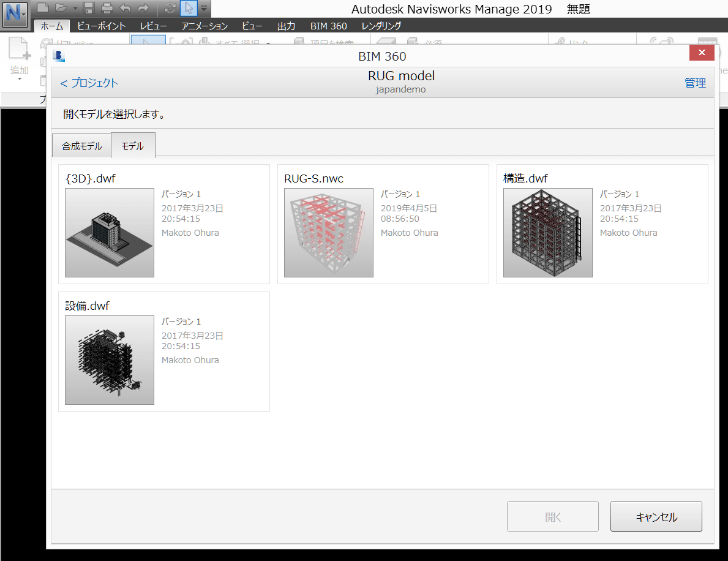Select the RUG-S.nwc model thumbnail
Image resolution: width=728 pixels, height=561 pixels.
click(329, 233)
